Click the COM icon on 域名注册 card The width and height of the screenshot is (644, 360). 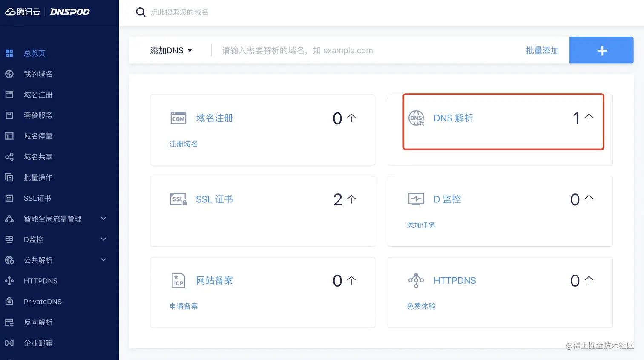(x=178, y=118)
